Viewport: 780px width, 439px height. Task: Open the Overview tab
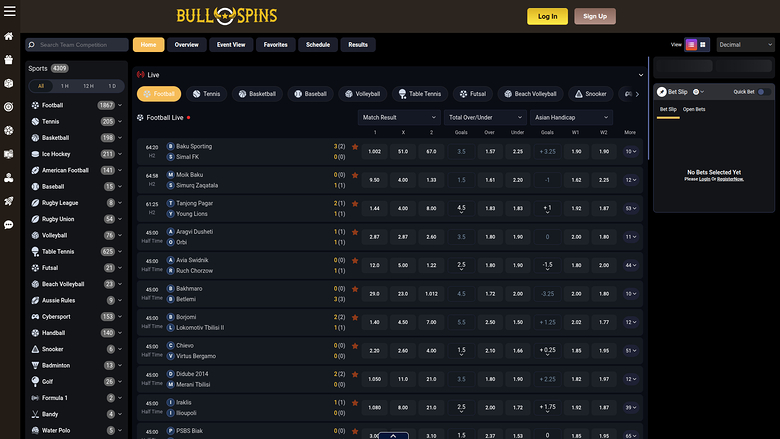coord(187,45)
